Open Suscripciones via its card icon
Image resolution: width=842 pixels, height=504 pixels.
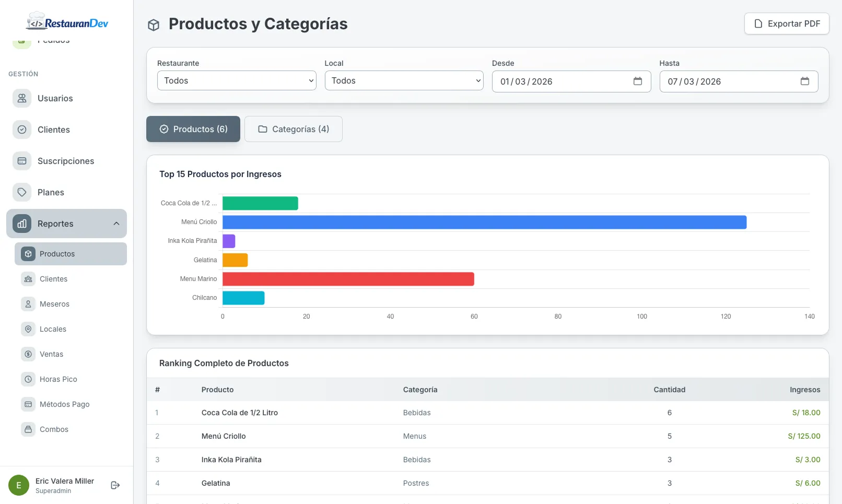[22, 161]
